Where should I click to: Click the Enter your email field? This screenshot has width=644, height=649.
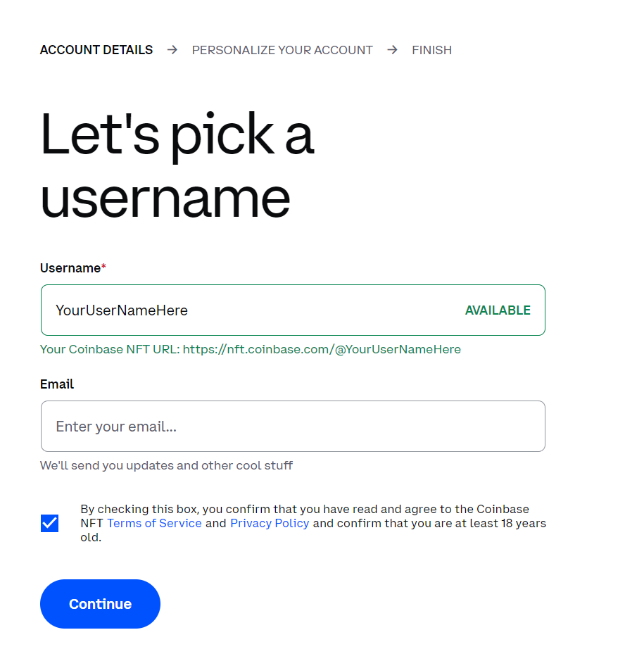pyautogui.click(x=293, y=427)
